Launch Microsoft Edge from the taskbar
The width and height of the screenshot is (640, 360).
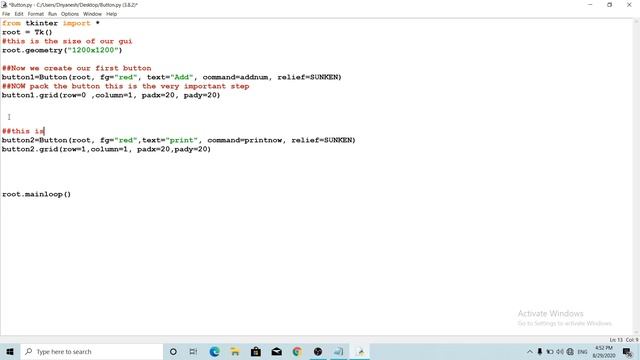click(x=214, y=351)
